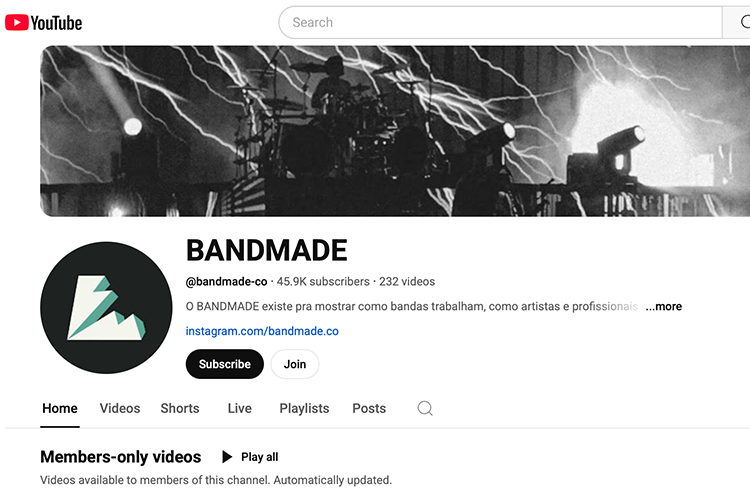This screenshot has width=750, height=500.
Task: Select the Home tab
Action: [x=60, y=408]
